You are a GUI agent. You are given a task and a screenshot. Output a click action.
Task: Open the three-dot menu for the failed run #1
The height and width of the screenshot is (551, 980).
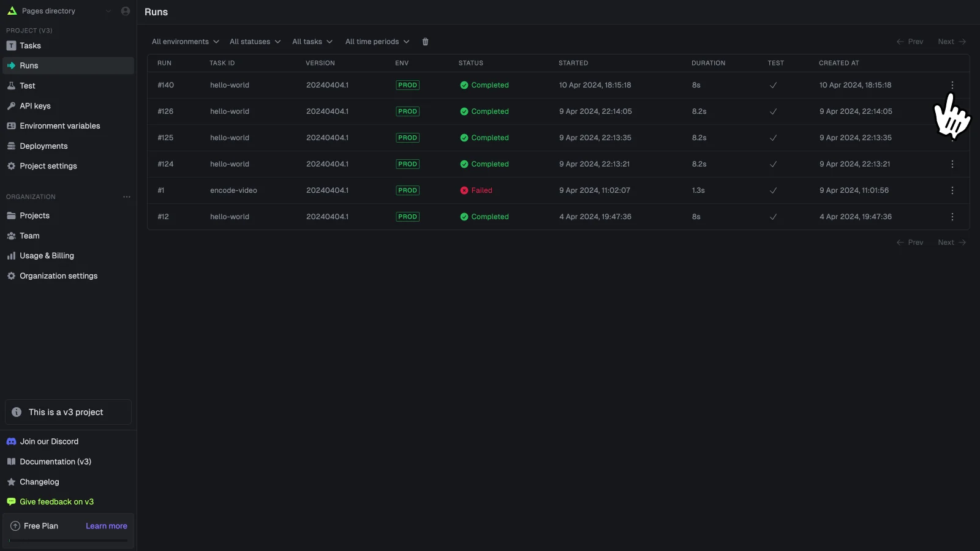(952, 190)
